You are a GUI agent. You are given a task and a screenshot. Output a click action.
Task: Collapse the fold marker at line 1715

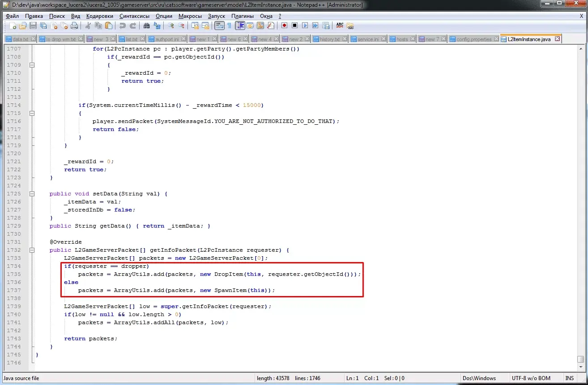click(32, 113)
